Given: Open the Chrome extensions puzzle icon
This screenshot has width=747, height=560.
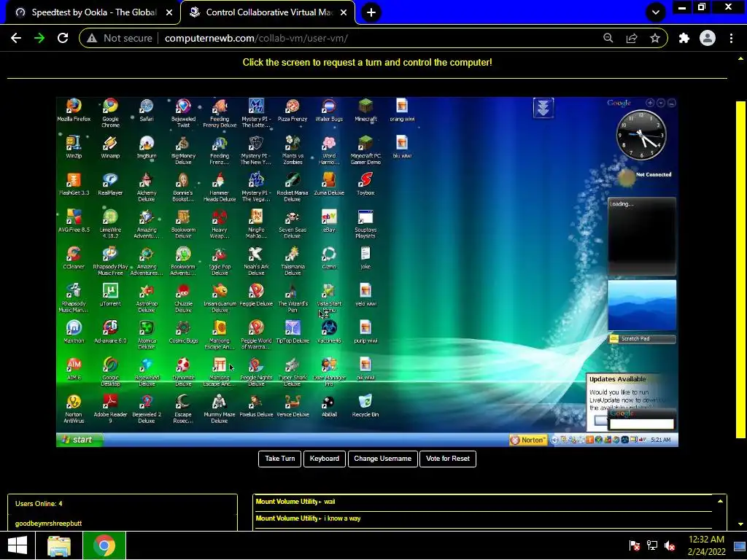Looking at the screenshot, I should point(684,38).
